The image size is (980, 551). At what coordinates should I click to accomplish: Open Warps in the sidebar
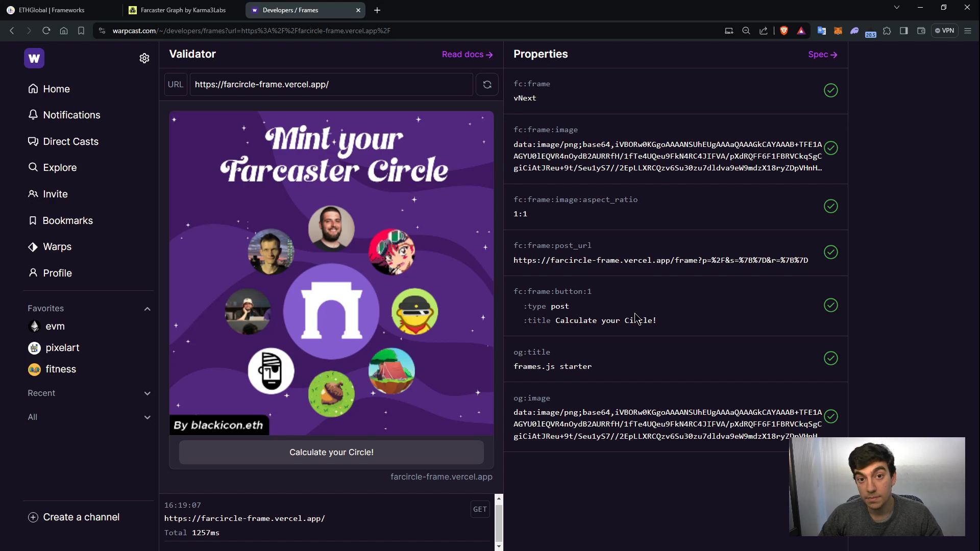[x=50, y=246]
